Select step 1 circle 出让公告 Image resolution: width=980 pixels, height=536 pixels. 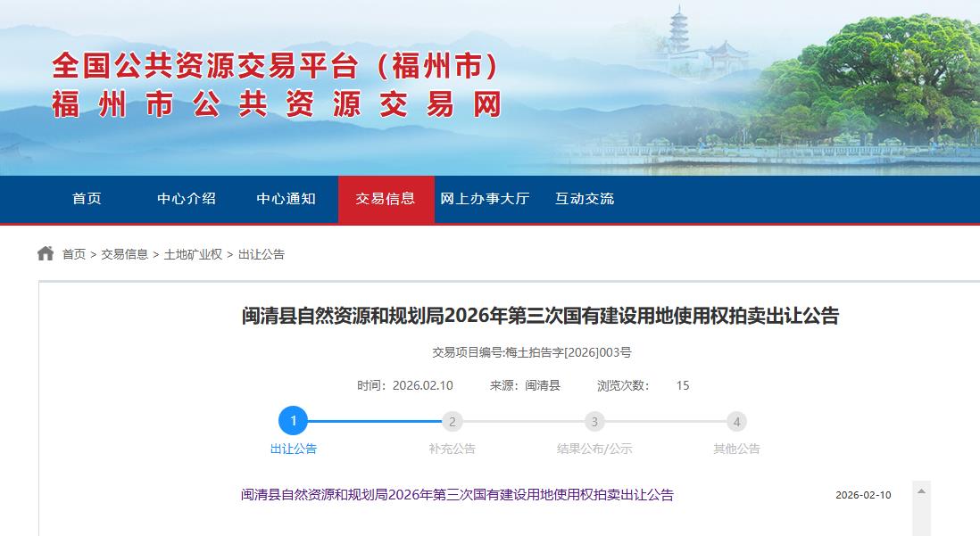[293, 421]
